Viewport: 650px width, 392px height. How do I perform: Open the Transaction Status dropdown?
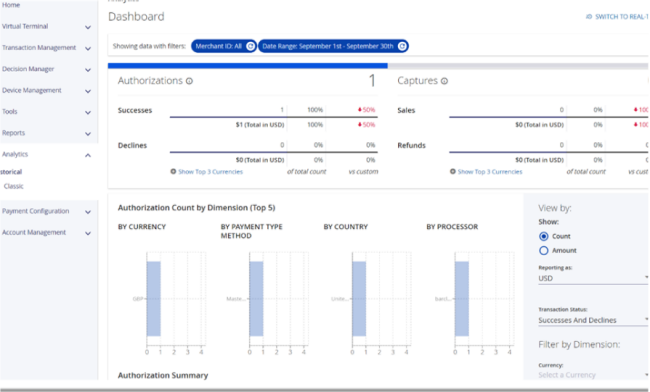click(593, 320)
